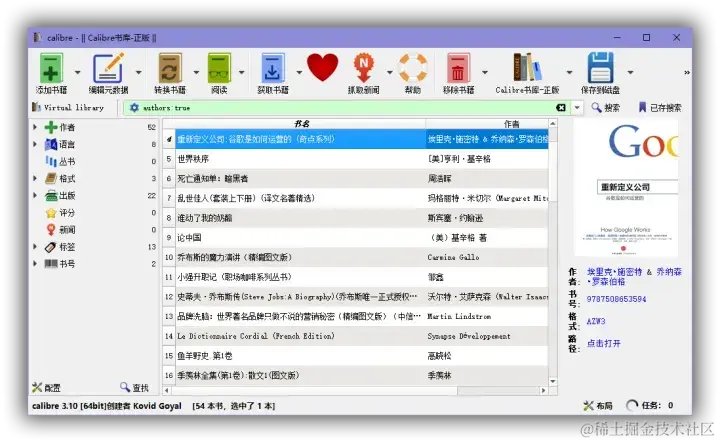This screenshot has width=720, height=443.
Task: Open the 点击打开 path link
Action: pos(603,343)
